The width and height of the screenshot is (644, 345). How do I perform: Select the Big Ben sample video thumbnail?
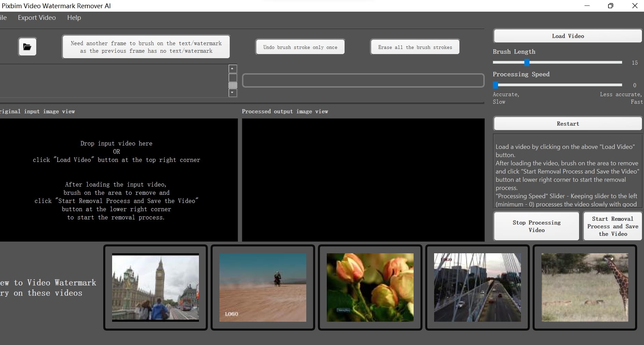point(156,287)
